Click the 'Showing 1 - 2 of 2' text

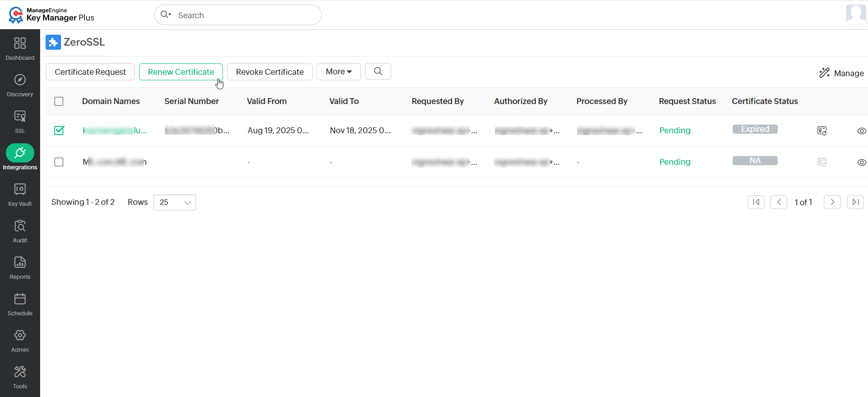(x=83, y=202)
